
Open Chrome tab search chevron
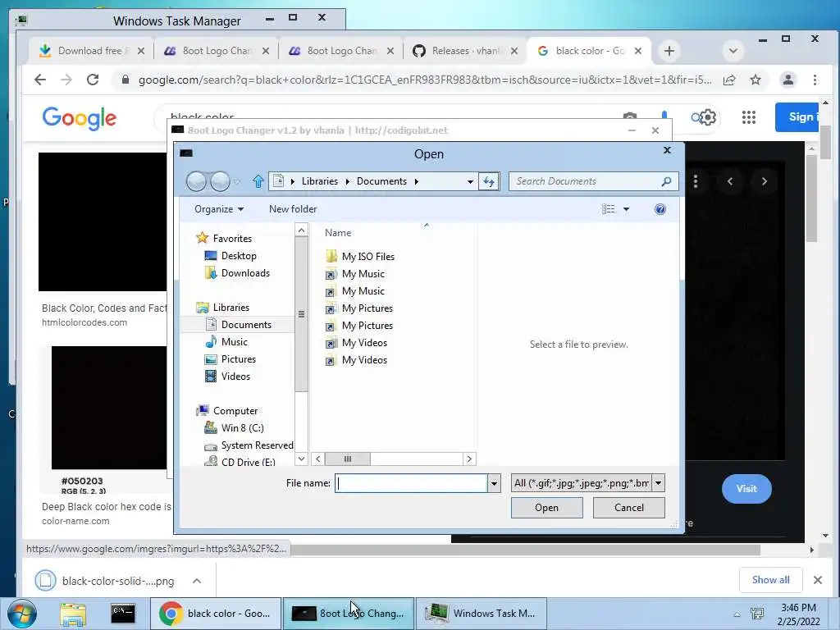[x=733, y=51]
